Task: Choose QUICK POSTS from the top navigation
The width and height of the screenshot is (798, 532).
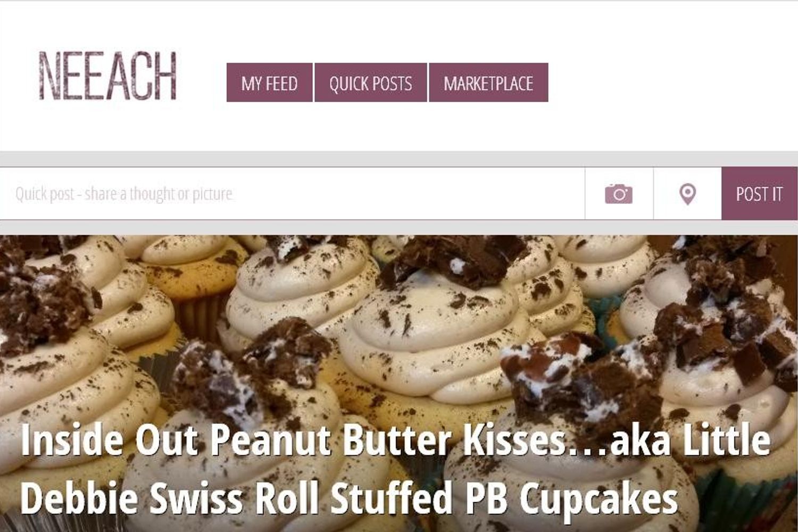Action: 370,82
